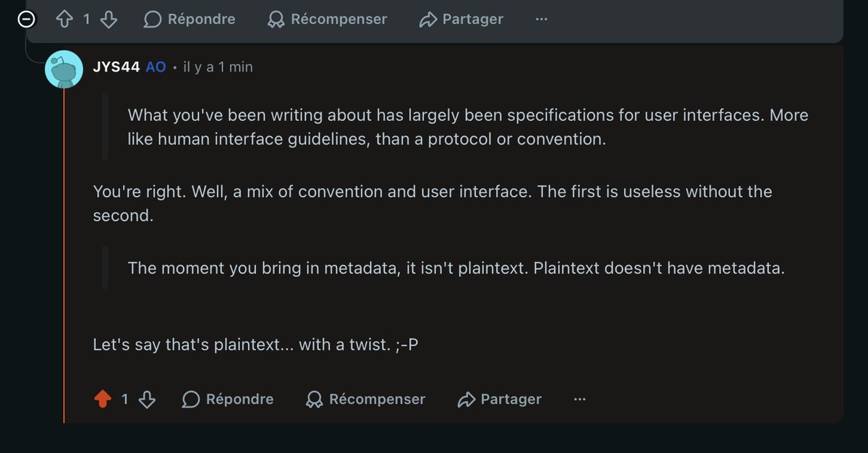Reply to JYS44's comment with Répondre
868x453 pixels.
pos(228,399)
